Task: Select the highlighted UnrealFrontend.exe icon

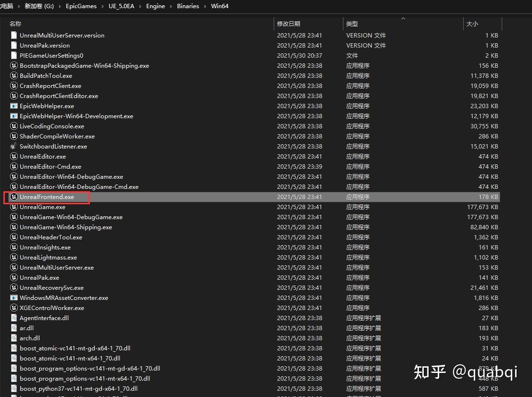Action: (13, 197)
